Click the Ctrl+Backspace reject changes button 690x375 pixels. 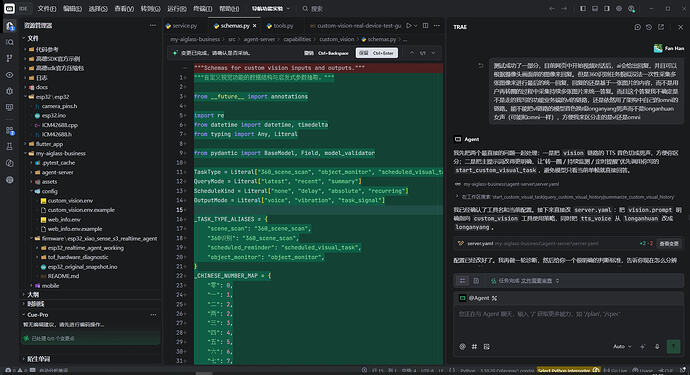pyautogui.click(x=327, y=53)
